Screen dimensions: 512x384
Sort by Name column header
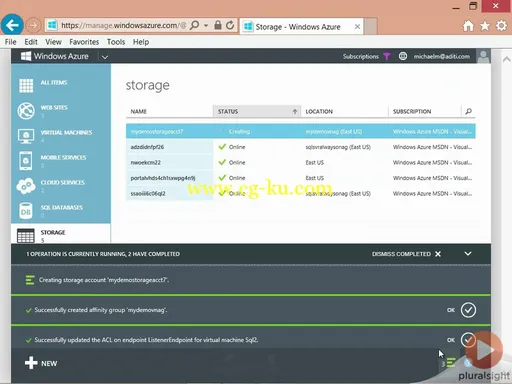pos(169,111)
